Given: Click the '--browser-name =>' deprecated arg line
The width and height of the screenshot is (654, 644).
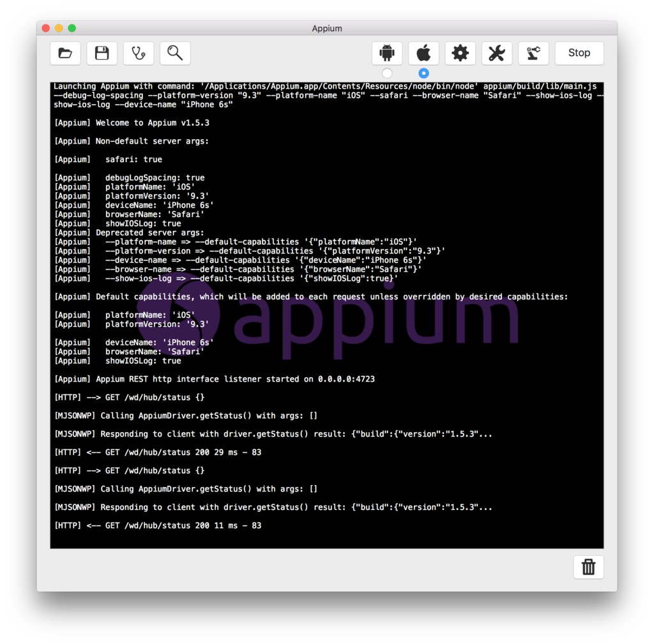Looking at the screenshot, I should coord(238,269).
